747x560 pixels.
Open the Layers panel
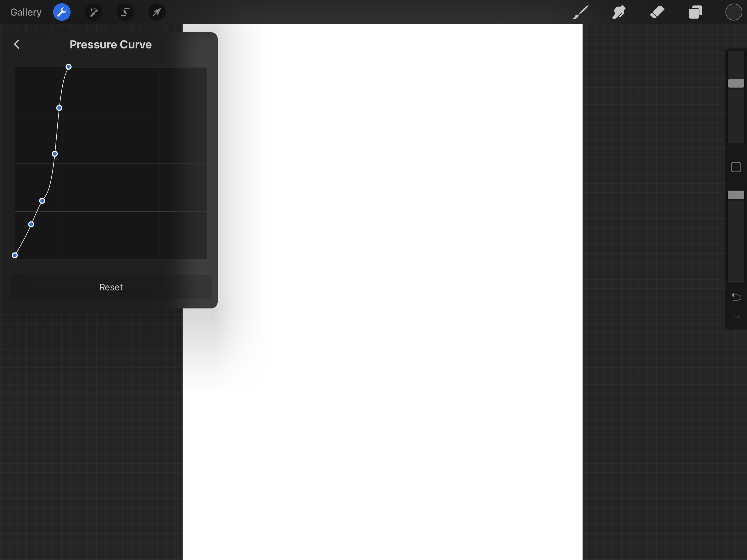(x=696, y=12)
